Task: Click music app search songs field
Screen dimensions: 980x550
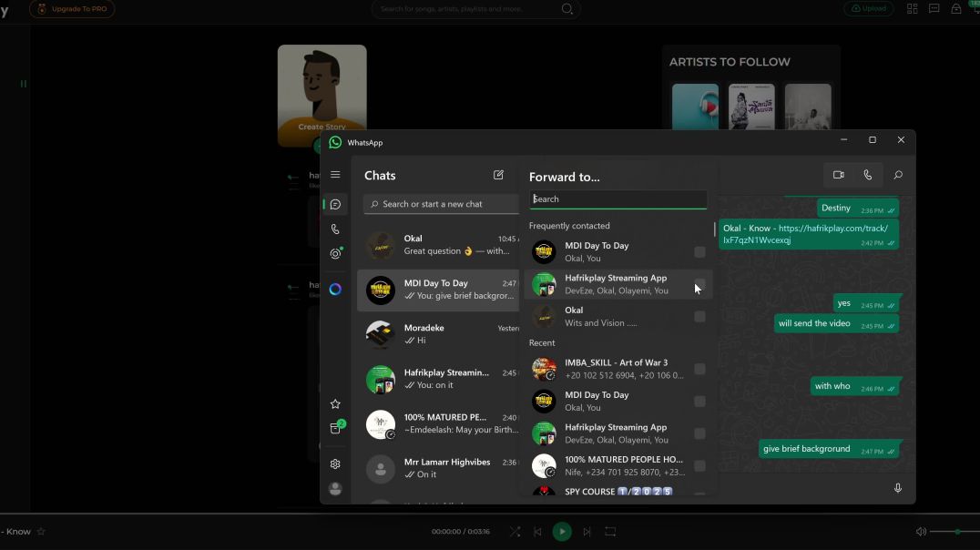Action: point(476,9)
